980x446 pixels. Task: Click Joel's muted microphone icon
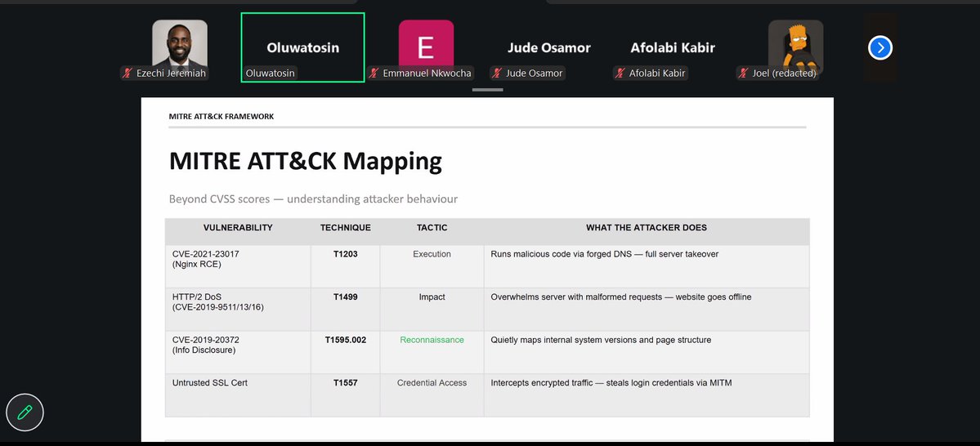[743, 73]
